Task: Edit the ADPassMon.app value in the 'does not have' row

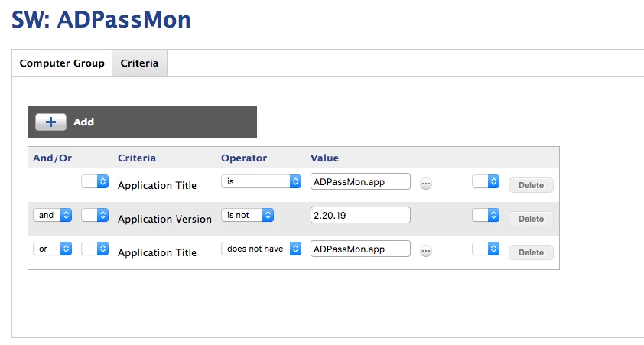Action: click(x=360, y=249)
